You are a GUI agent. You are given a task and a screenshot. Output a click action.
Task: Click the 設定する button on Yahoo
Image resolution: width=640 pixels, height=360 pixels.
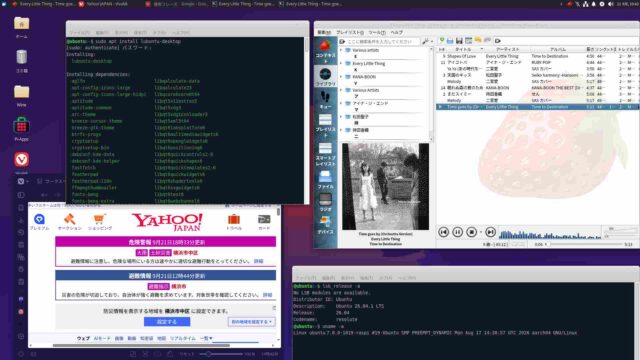click(167, 322)
